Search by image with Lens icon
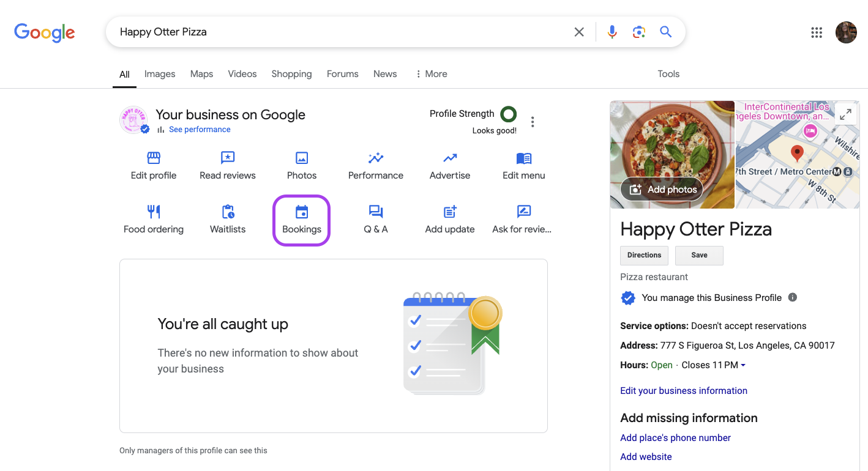This screenshot has width=868, height=471. 639,32
